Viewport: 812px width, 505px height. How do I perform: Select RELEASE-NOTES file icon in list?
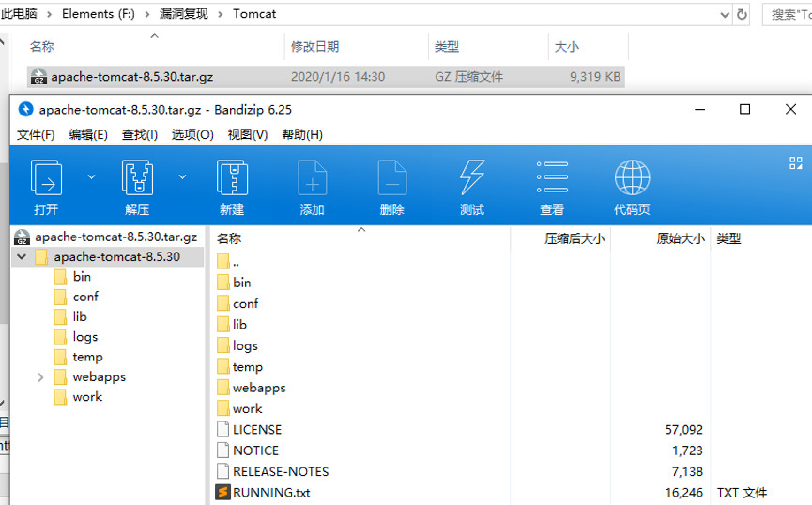click(222, 471)
